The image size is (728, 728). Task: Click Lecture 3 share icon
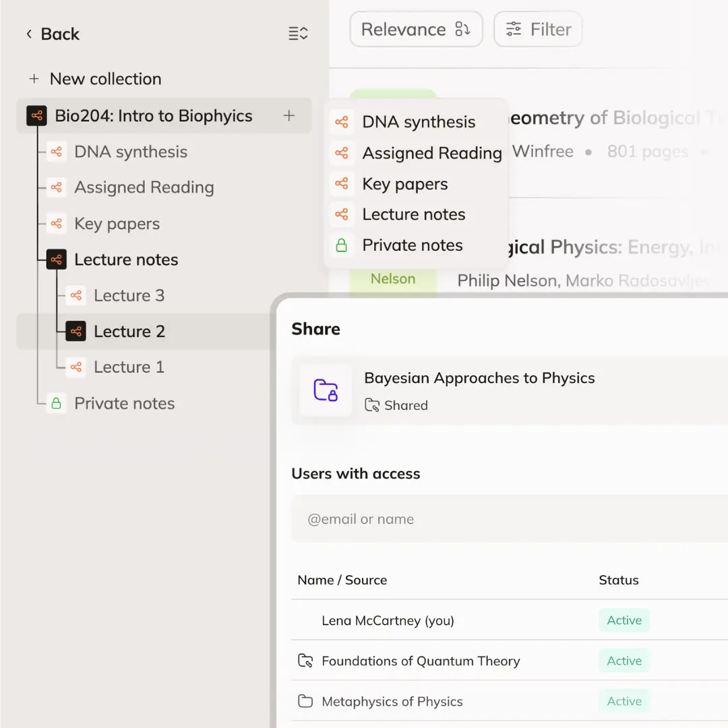click(x=76, y=295)
